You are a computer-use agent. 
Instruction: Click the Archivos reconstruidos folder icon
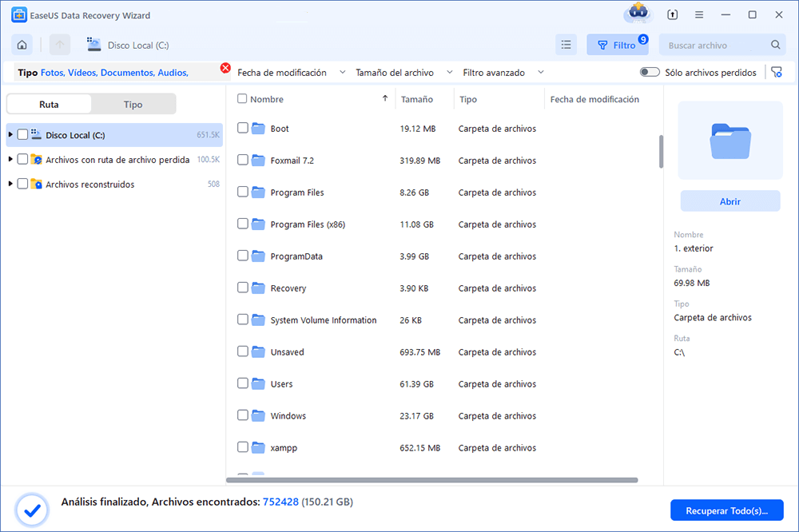coord(36,184)
